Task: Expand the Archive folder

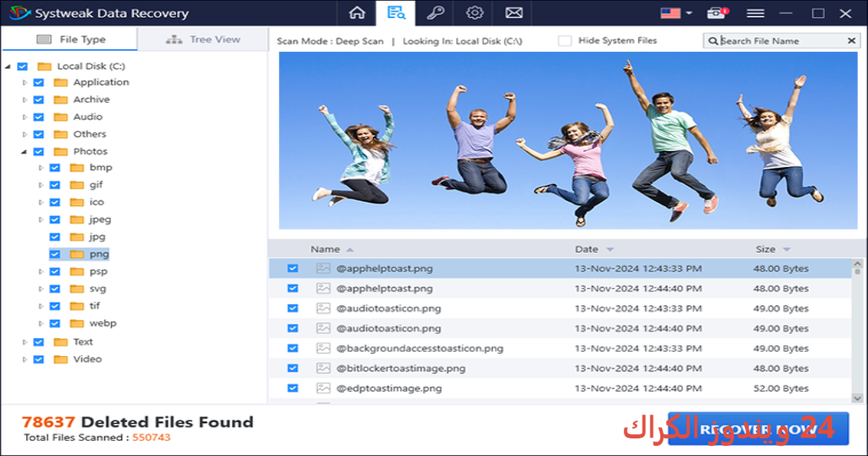Action: click(25, 100)
